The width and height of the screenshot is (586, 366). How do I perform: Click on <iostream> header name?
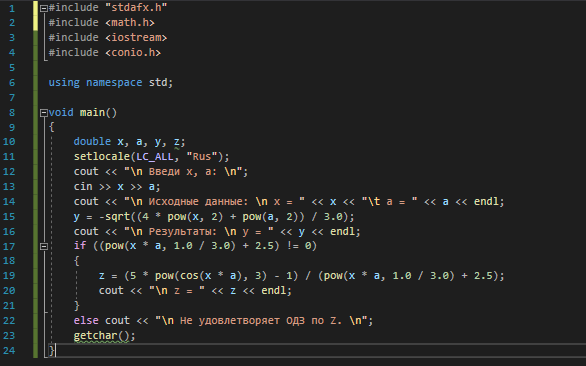(136, 37)
